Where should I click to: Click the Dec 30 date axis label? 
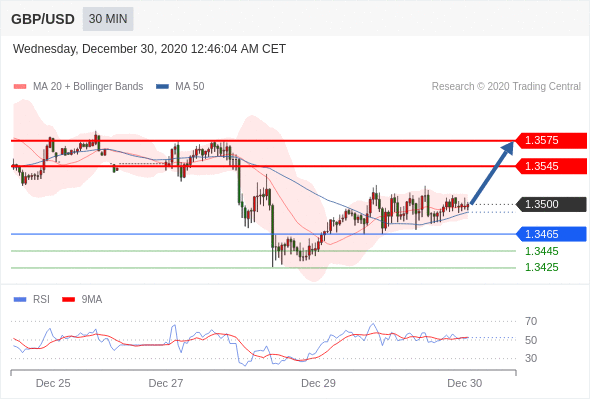tap(464, 383)
